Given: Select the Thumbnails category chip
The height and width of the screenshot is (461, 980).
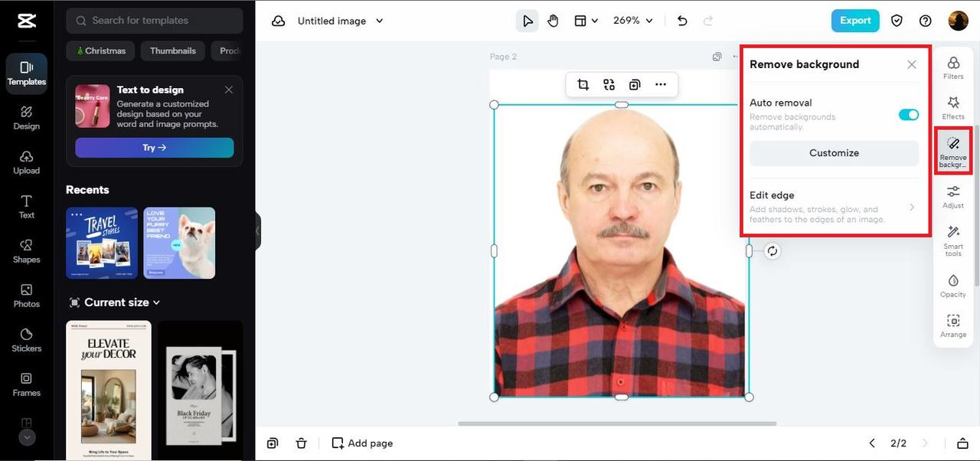Looking at the screenshot, I should [173, 51].
